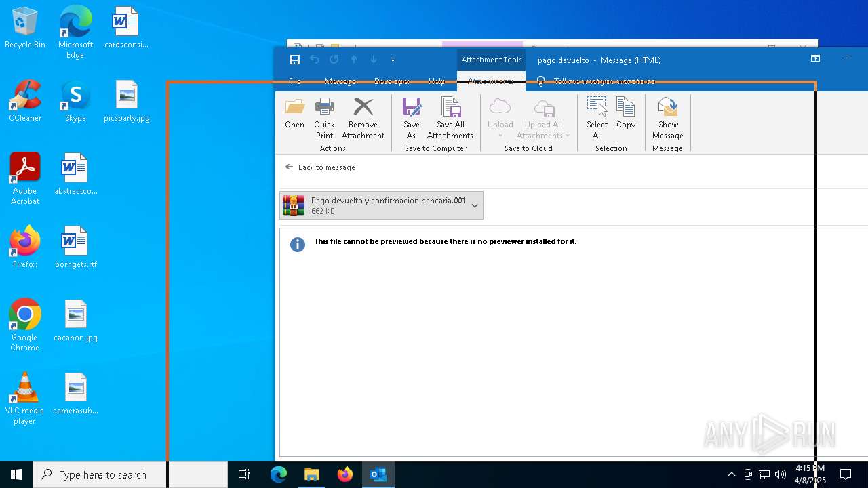868x488 pixels.
Task: Click 'Back to message' link
Action: pyautogui.click(x=326, y=167)
